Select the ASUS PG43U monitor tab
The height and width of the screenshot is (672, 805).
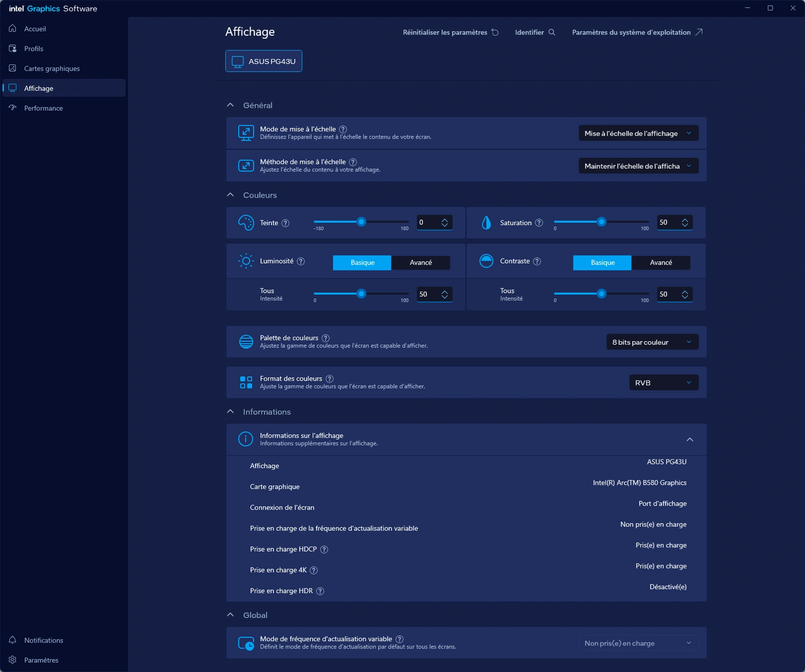(264, 61)
